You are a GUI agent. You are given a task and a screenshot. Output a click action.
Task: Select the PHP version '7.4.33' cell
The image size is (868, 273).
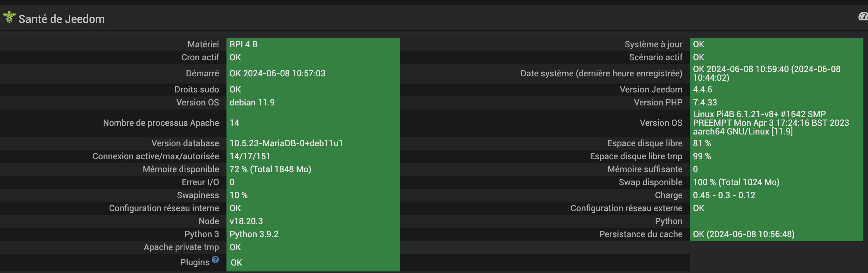[704, 102]
